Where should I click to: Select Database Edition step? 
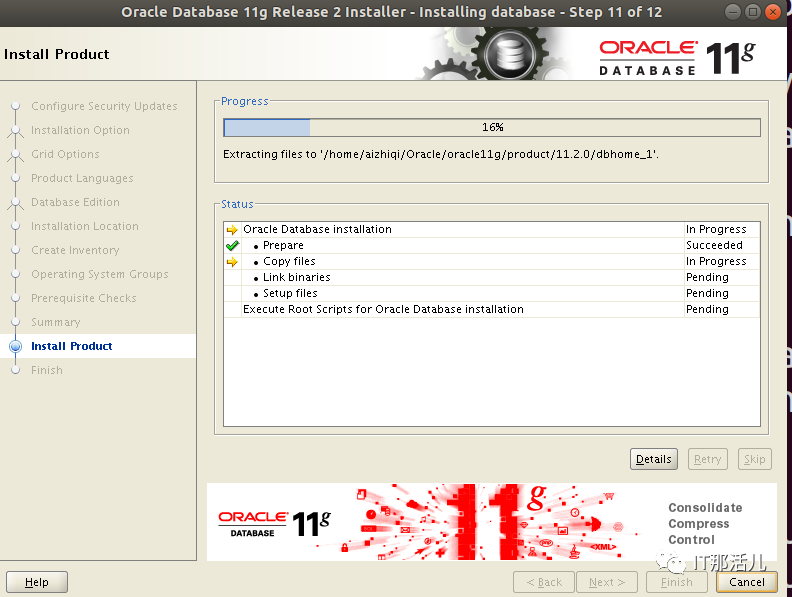click(x=75, y=202)
